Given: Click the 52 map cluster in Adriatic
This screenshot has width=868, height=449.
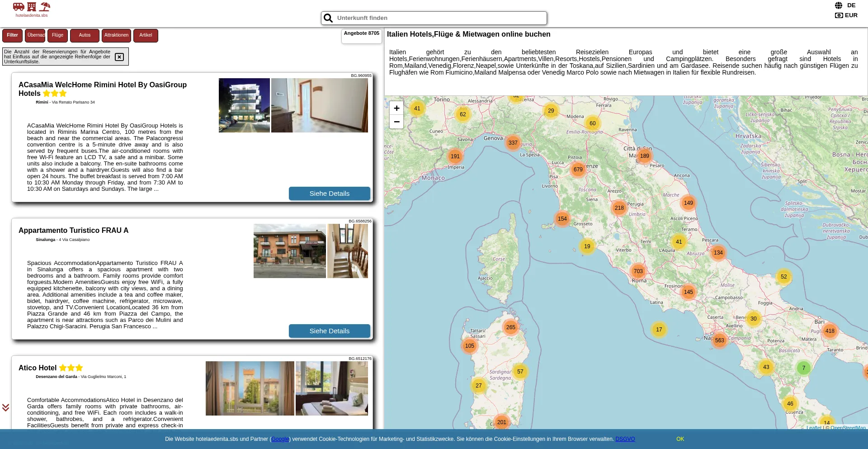Looking at the screenshot, I should click(x=784, y=277).
